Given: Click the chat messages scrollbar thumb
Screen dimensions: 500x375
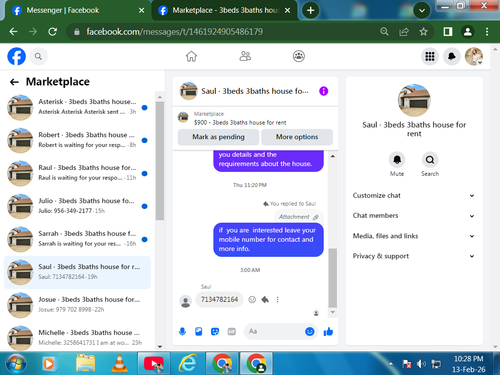Looking at the screenshot, I should coord(332,278).
